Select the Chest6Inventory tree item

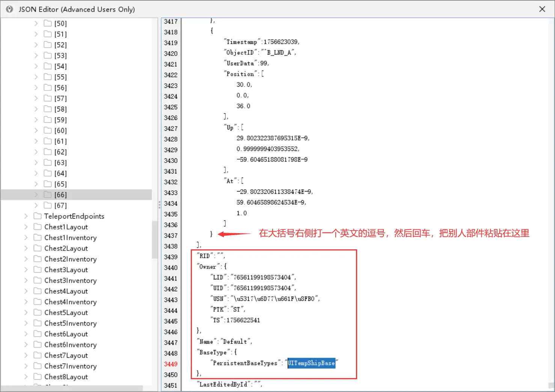click(71, 344)
